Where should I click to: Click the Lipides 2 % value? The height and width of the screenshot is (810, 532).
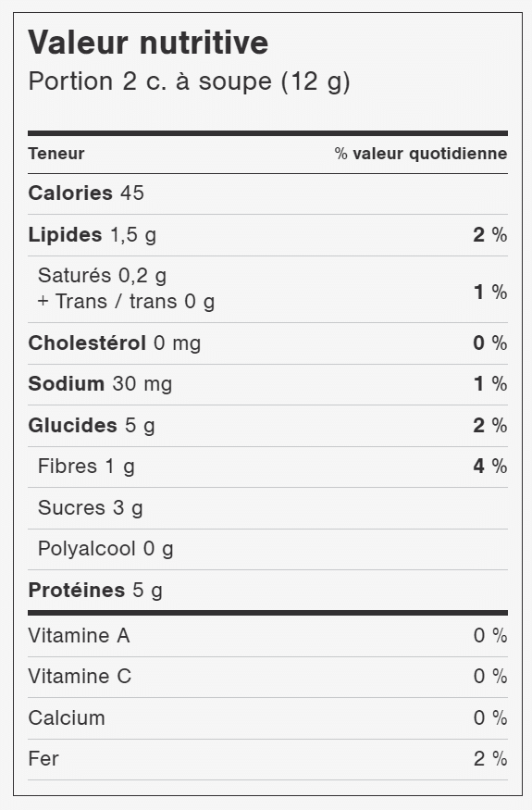pos(490,235)
